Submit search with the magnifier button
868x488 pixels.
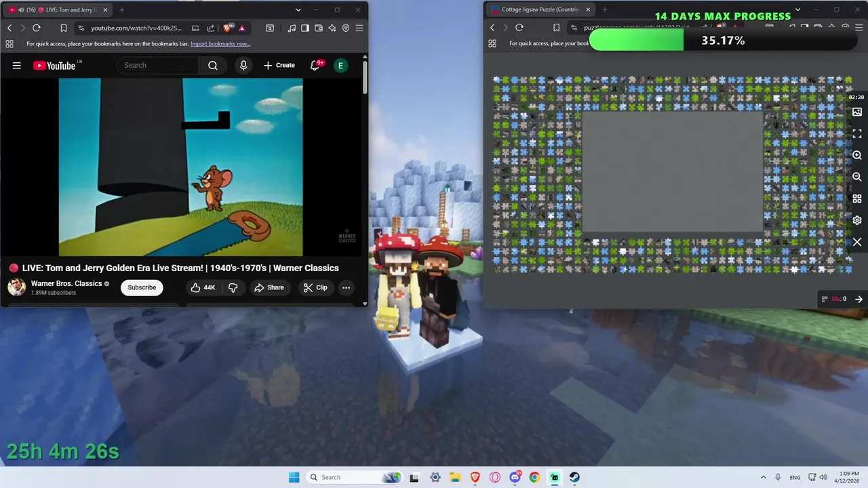(213, 65)
